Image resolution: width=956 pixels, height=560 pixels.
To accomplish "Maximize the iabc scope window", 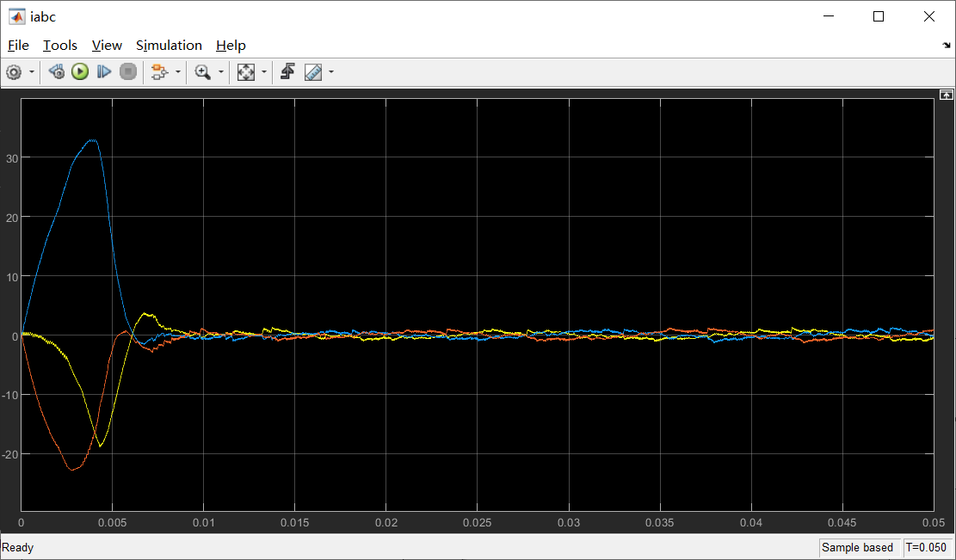I will [x=879, y=16].
